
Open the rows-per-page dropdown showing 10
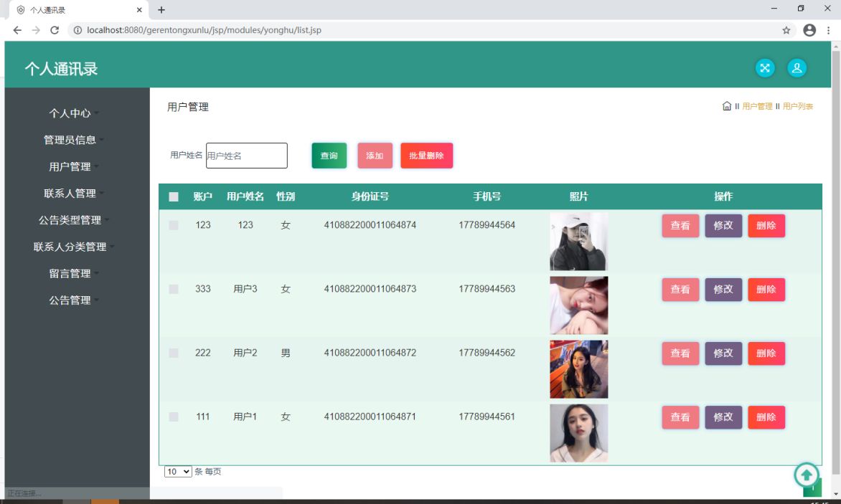[x=178, y=471]
